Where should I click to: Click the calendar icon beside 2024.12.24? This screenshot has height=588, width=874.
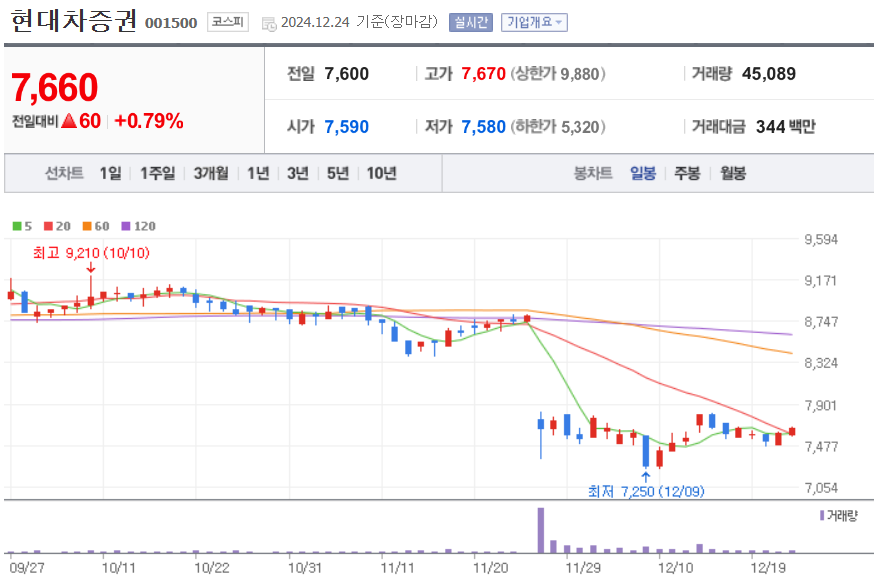click(269, 23)
